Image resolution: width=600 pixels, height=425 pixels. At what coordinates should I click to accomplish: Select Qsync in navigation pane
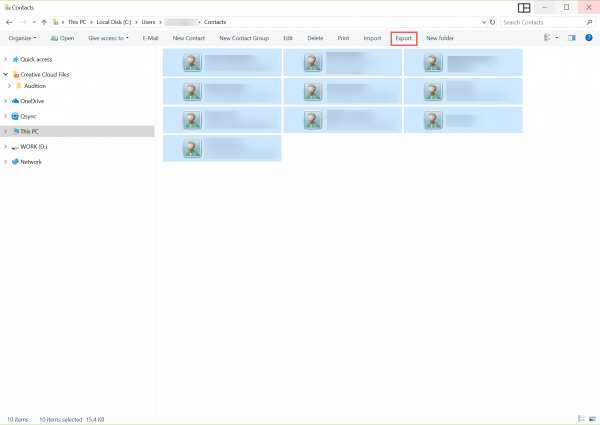(28, 116)
